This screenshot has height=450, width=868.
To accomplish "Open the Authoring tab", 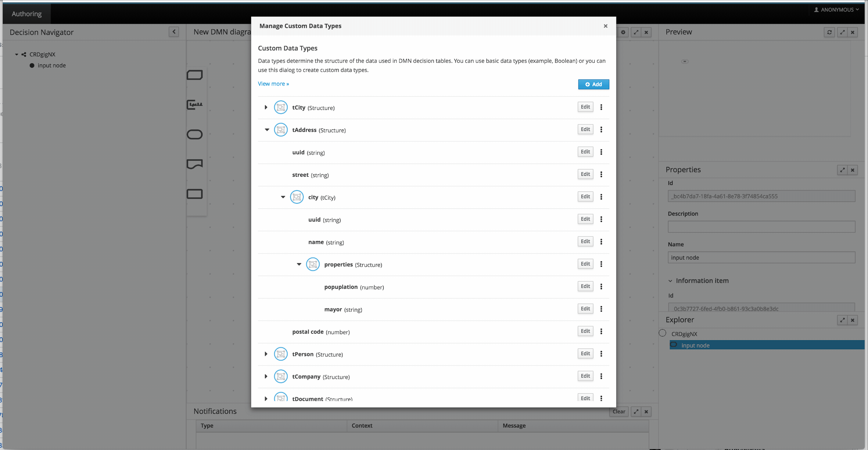I will click(27, 14).
